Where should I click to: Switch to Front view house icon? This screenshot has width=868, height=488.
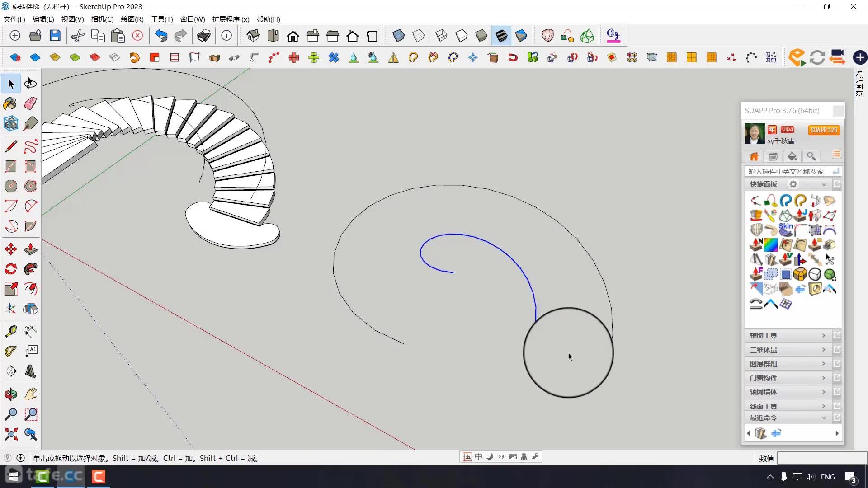tap(293, 36)
